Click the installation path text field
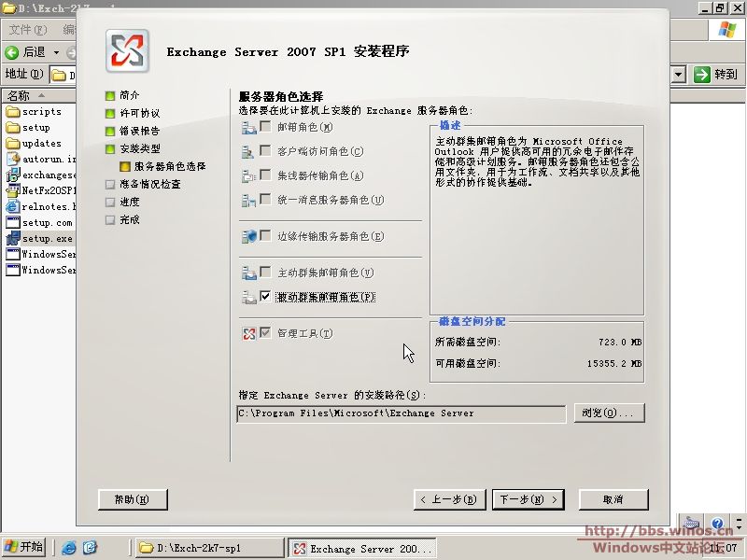 point(402,413)
